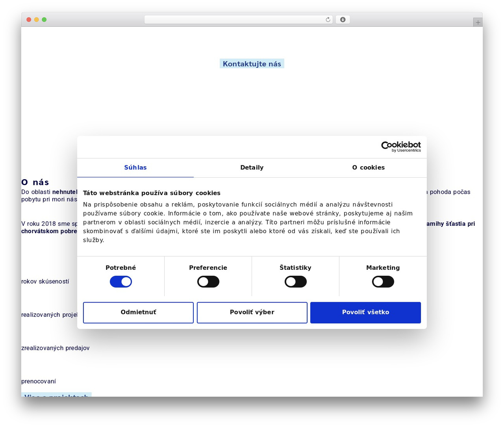The height and width of the screenshot is (427, 504).
Task: Open the Kontaktujte nás link
Action: [252, 64]
